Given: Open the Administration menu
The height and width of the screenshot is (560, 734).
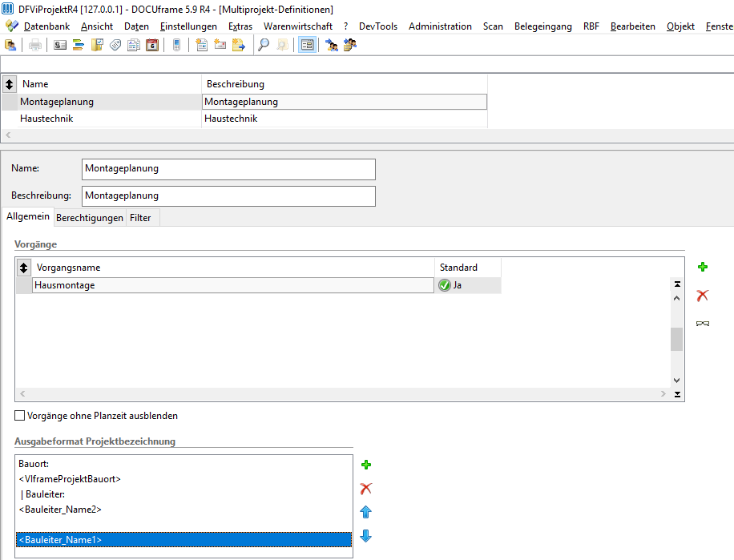Looking at the screenshot, I should point(440,26).
